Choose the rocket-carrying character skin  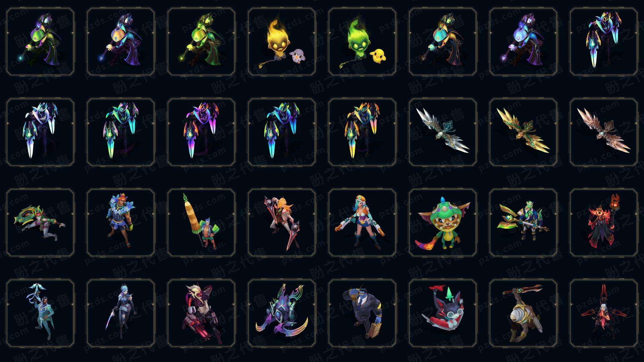[201, 223]
